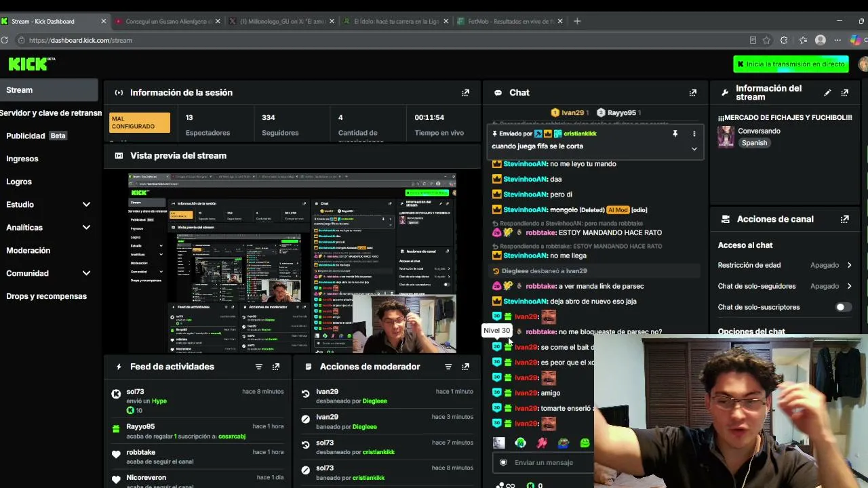
Task: Switch to the El Ídolo browser tab
Action: (397, 21)
